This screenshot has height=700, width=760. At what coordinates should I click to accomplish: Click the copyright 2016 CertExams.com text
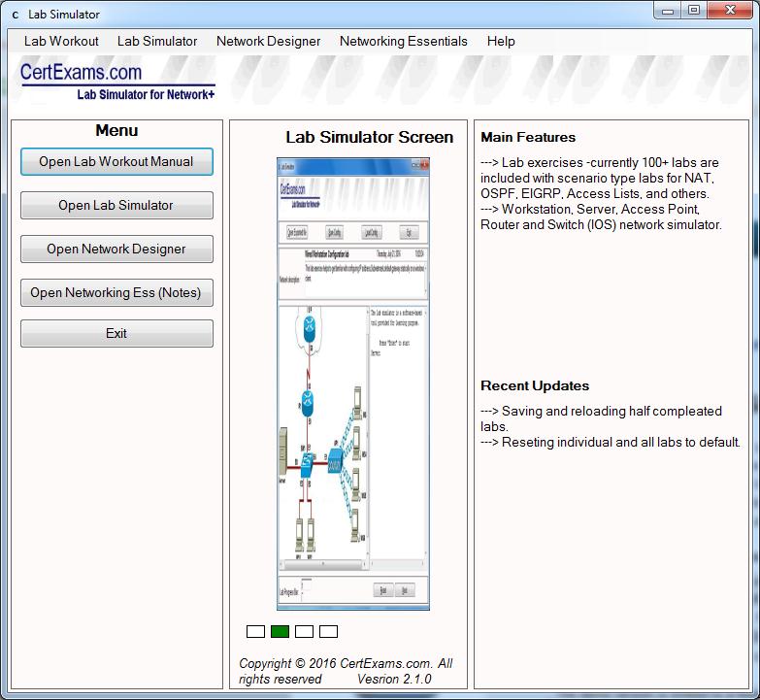(x=346, y=671)
